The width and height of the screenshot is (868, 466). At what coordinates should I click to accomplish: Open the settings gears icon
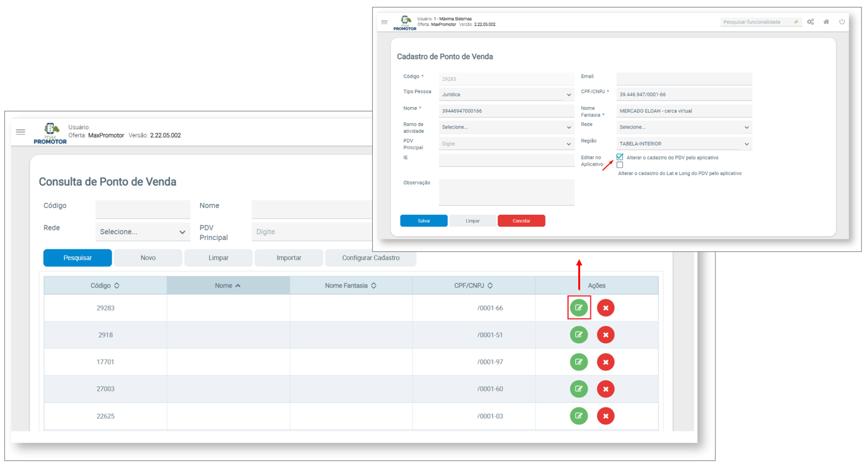coord(810,22)
